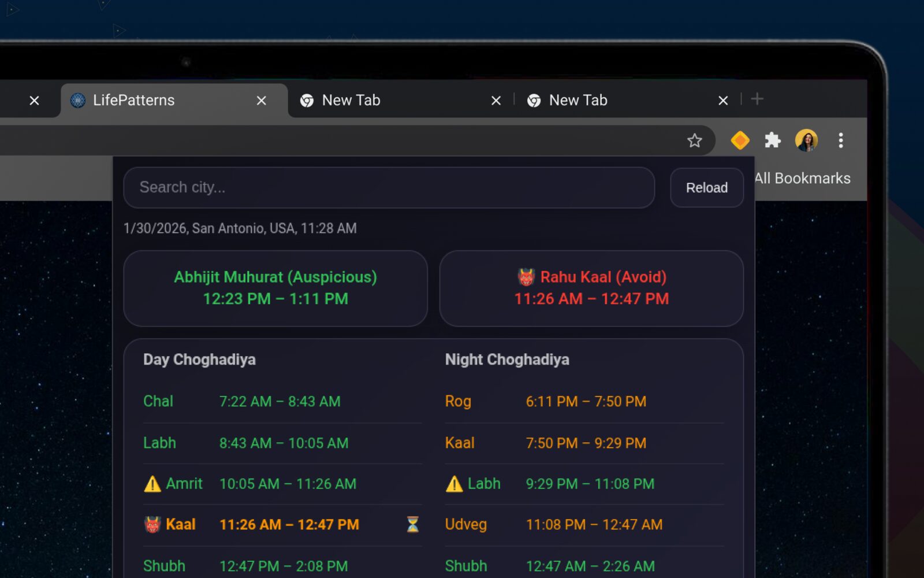Click the demon icon beside Rahu Kaal

point(526,277)
